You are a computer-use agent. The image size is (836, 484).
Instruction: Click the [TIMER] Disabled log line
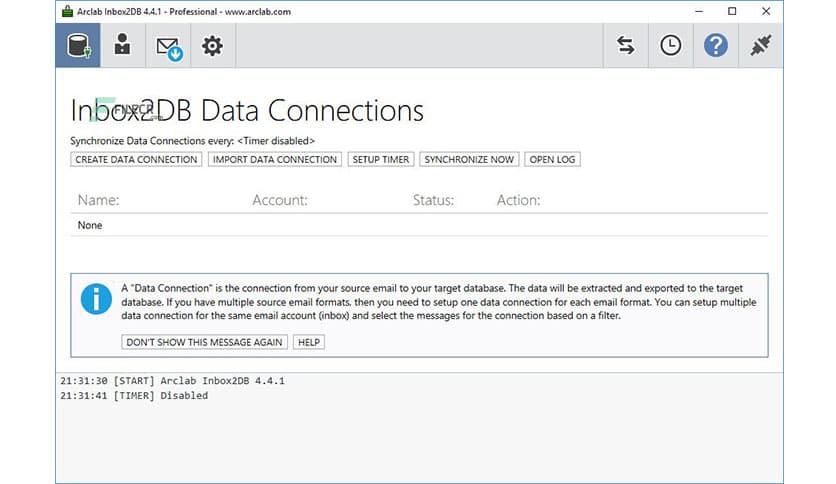coord(134,396)
